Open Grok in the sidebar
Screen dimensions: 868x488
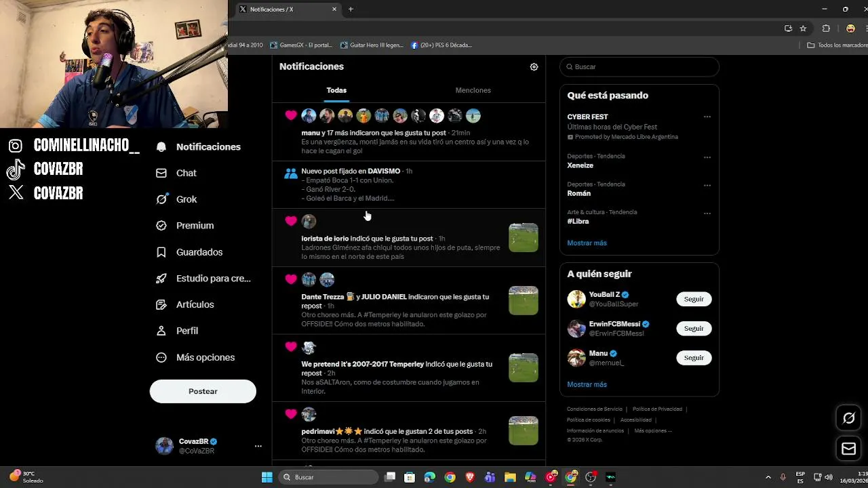click(x=176, y=199)
